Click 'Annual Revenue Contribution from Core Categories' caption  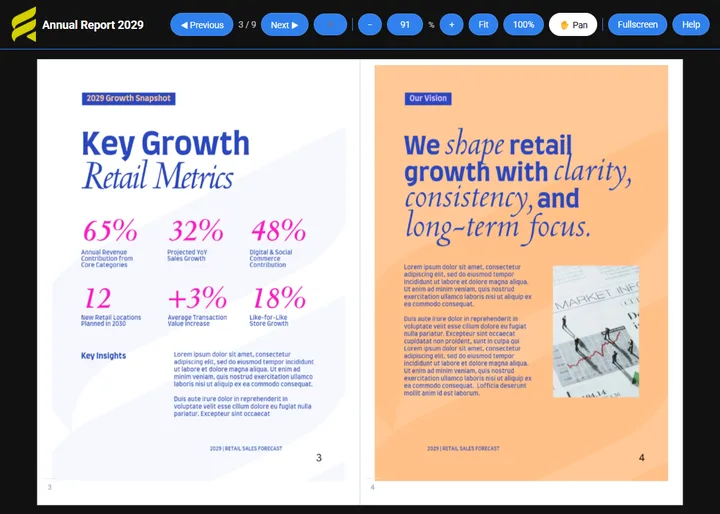click(107, 258)
